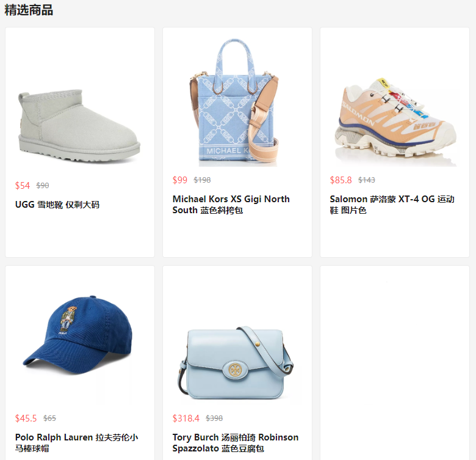This screenshot has width=476, height=460.
Task: Click the 精选商品 section heading
Action: pos(29,10)
